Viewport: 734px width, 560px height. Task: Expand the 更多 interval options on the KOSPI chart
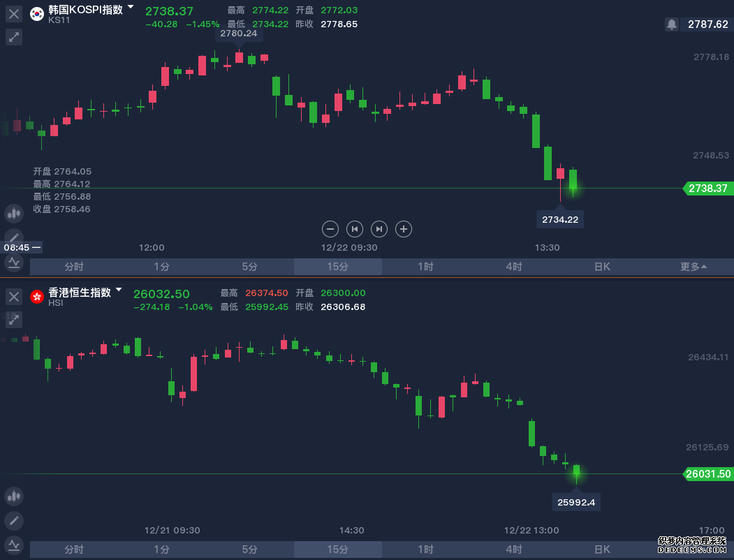(x=693, y=267)
